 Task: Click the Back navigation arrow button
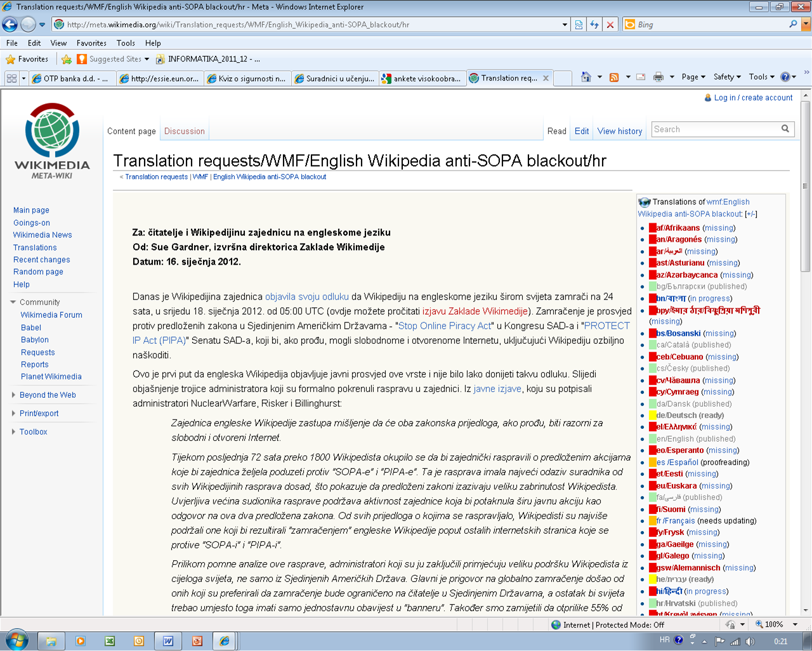pos(10,25)
